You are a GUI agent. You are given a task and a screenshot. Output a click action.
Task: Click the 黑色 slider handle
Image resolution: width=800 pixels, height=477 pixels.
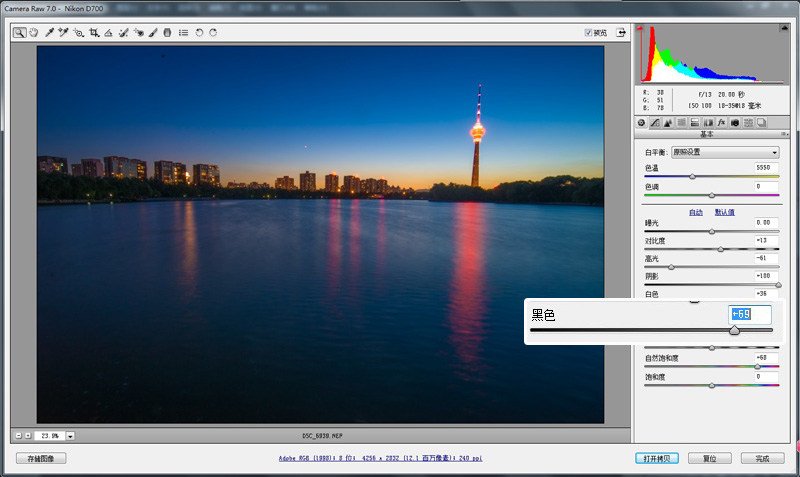click(734, 331)
